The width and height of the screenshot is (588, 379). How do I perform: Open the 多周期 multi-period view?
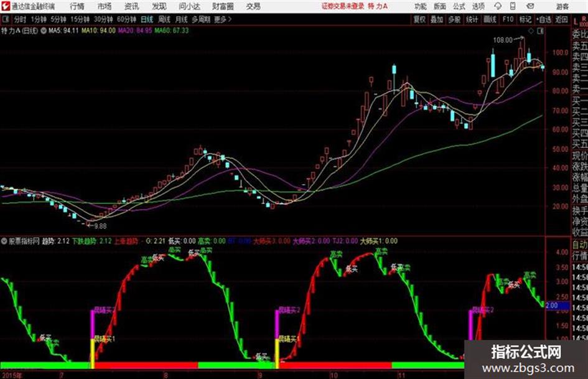tap(201, 19)
